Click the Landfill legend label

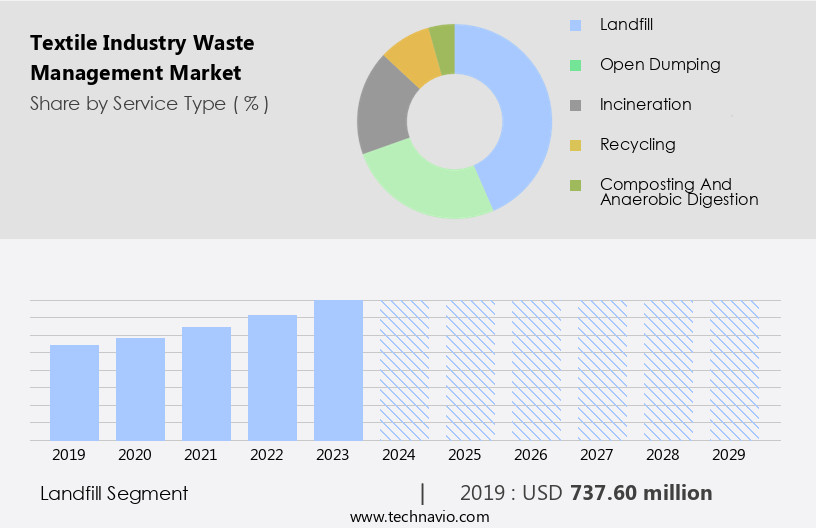coord(626,24)
